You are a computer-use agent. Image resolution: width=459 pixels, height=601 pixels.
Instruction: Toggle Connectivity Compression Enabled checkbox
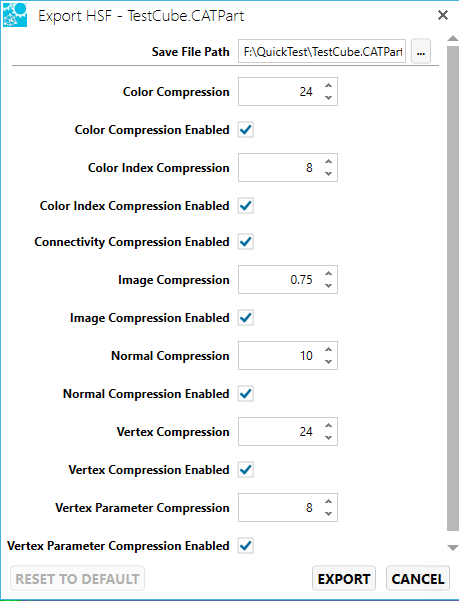click(246, 242)
